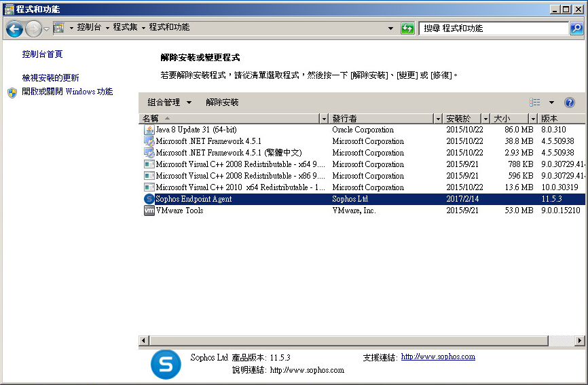The width and height of the screenshot is (588, 385).
Task: Click the change view icon
Action: click(x=535, y=103)
